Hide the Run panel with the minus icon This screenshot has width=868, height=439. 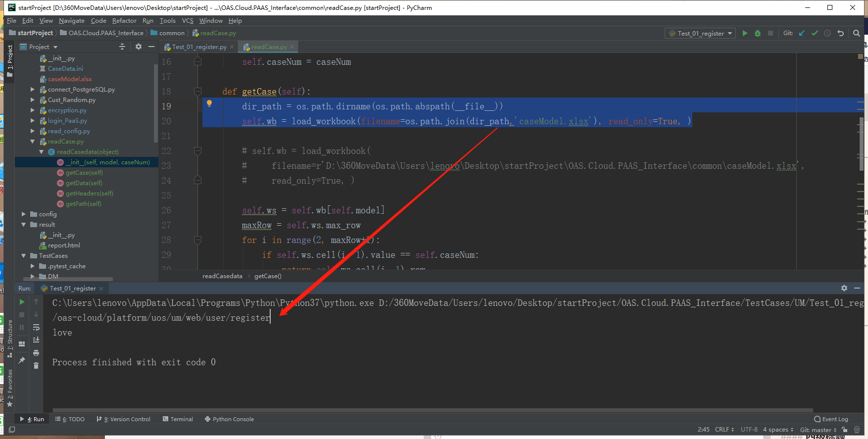coord(857,288)
